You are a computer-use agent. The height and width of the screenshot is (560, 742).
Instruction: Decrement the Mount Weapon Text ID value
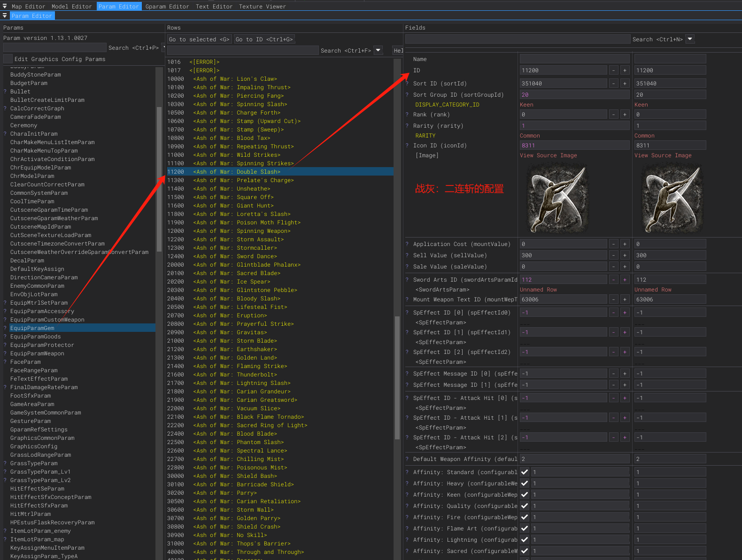click(x=613, y=299)
